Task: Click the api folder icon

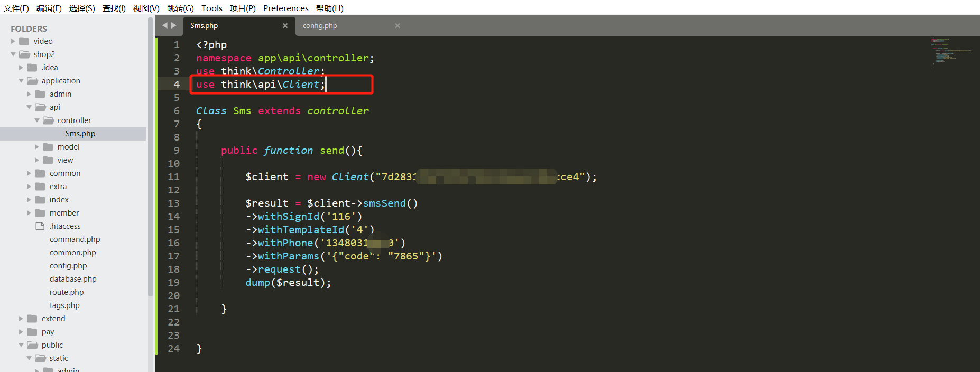Action: 40,107
